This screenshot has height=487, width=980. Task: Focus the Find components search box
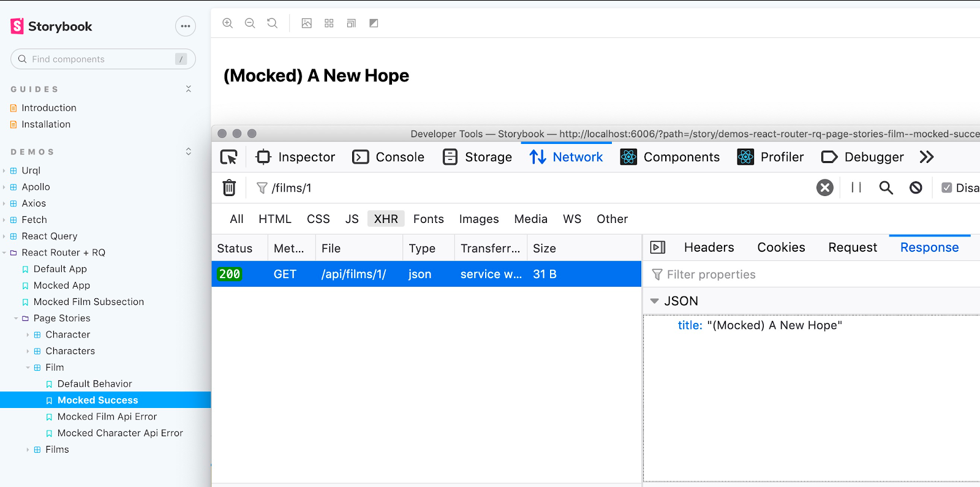tap(103, 59)
